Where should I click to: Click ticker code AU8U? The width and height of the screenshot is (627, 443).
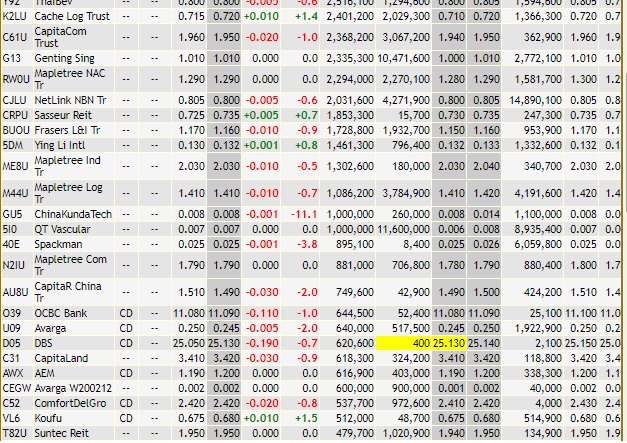[15, 292]
